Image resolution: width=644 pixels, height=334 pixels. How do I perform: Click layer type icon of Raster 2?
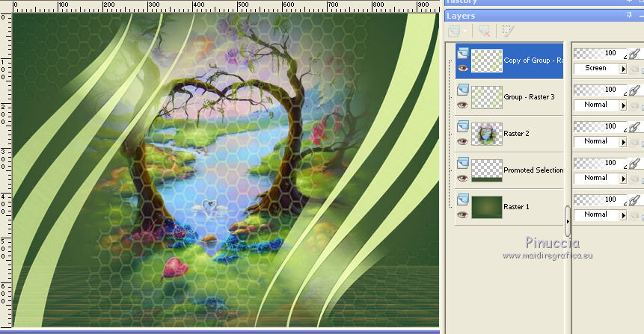(463, 126)
